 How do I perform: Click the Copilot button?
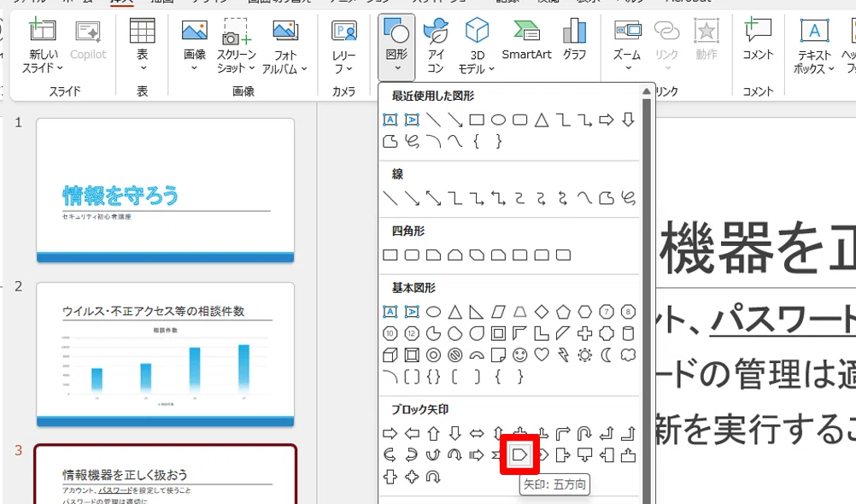click(88, 41)
